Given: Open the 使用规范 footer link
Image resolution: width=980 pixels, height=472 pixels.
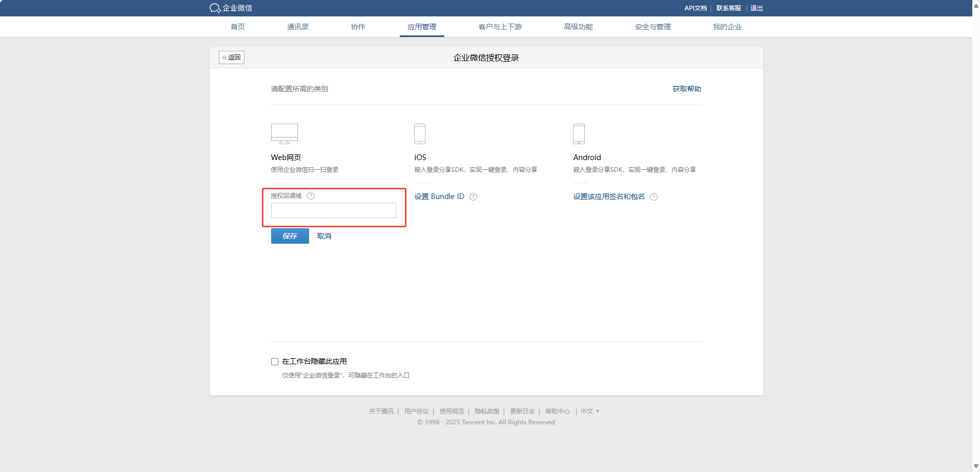Looking at the screenshot, I should tap(452, 411).
